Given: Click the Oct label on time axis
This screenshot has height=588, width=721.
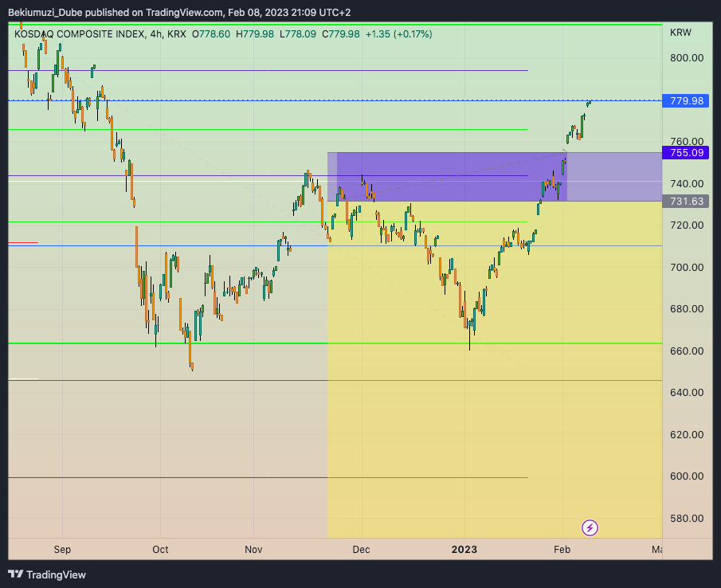Looking at the screenshot, I should tap(160, 550).
